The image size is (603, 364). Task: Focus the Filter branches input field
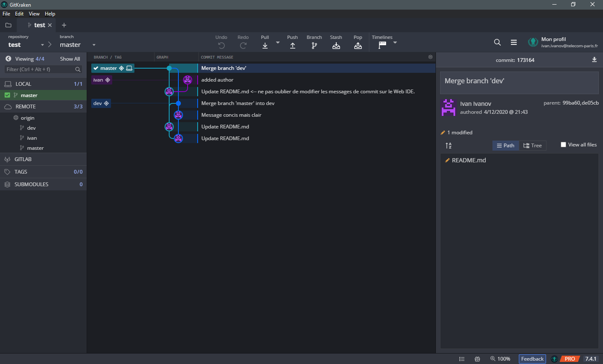click(44, 69)
